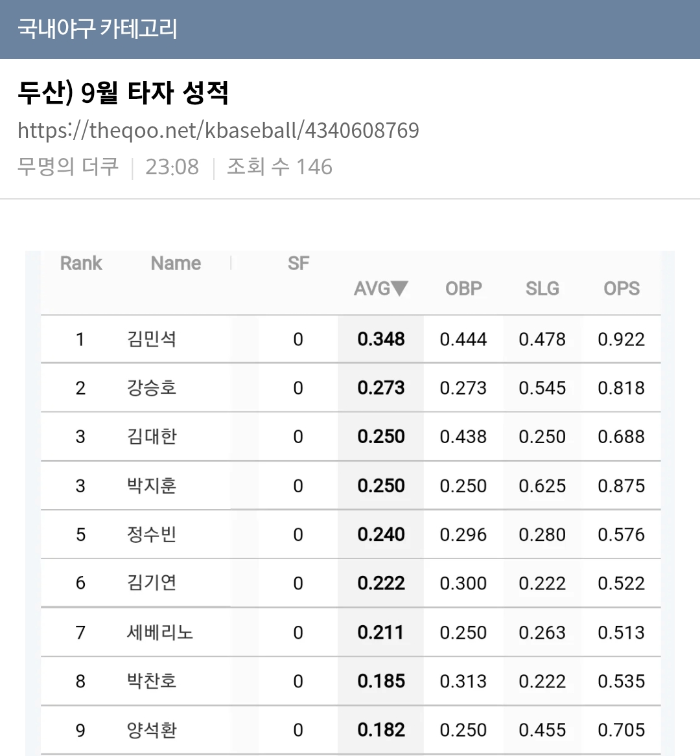The image size is (700, 756).
Task: Click the AVG sort descending arrow
Action: pos(399,288)
